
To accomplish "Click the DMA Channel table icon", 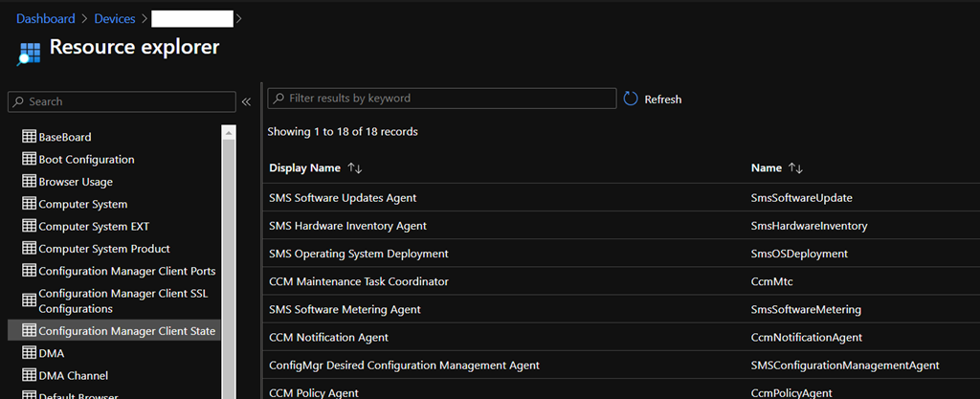I will tap(29, 376).
